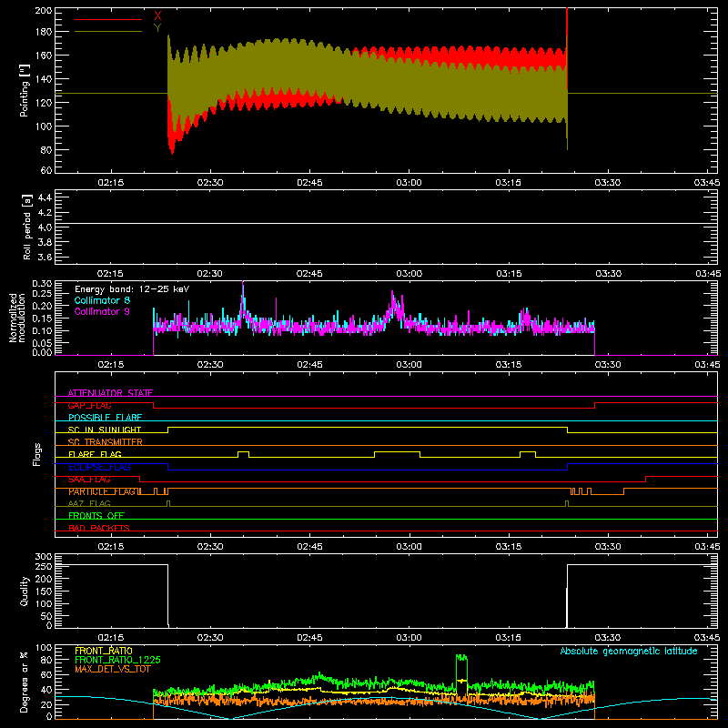Click 02:30 tick under the Roll period plot
The image size is (728, 728).
[210, 274]
